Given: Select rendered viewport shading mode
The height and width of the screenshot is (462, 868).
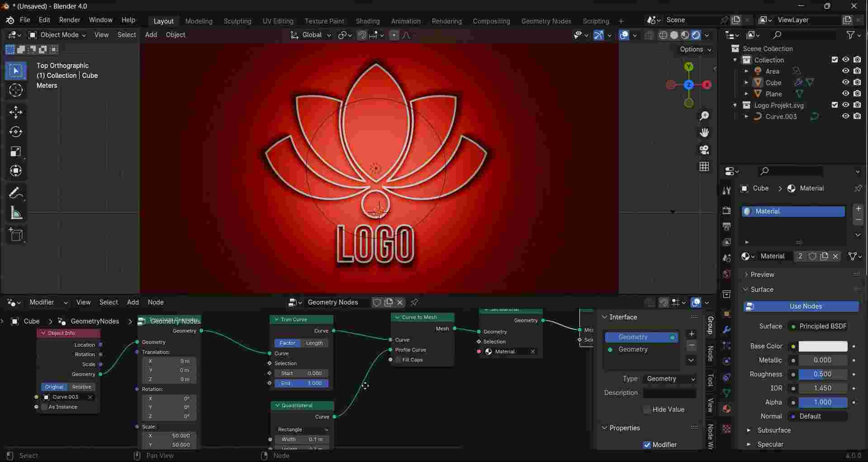Looking at the screenshot, I should 696,35.
